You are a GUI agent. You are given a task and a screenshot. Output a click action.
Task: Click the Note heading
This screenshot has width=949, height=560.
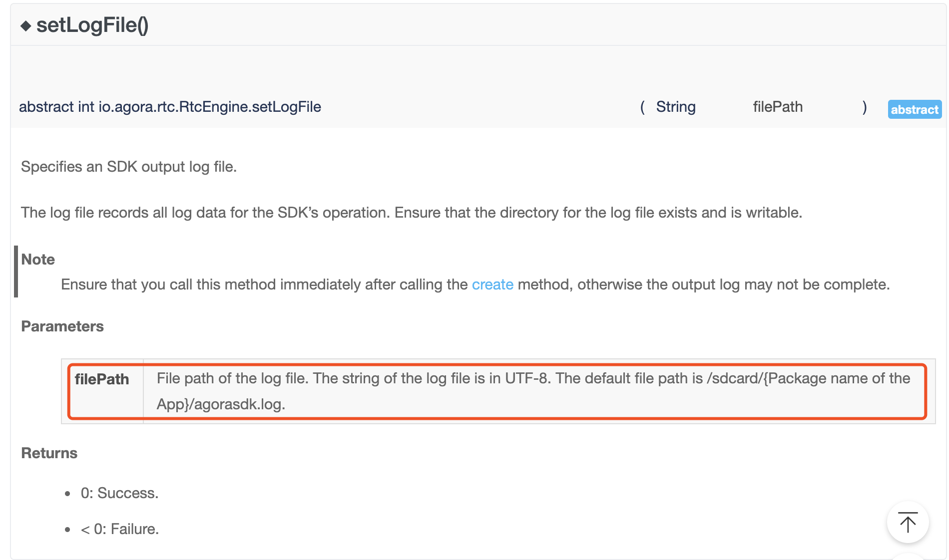(x=37, y=259)
